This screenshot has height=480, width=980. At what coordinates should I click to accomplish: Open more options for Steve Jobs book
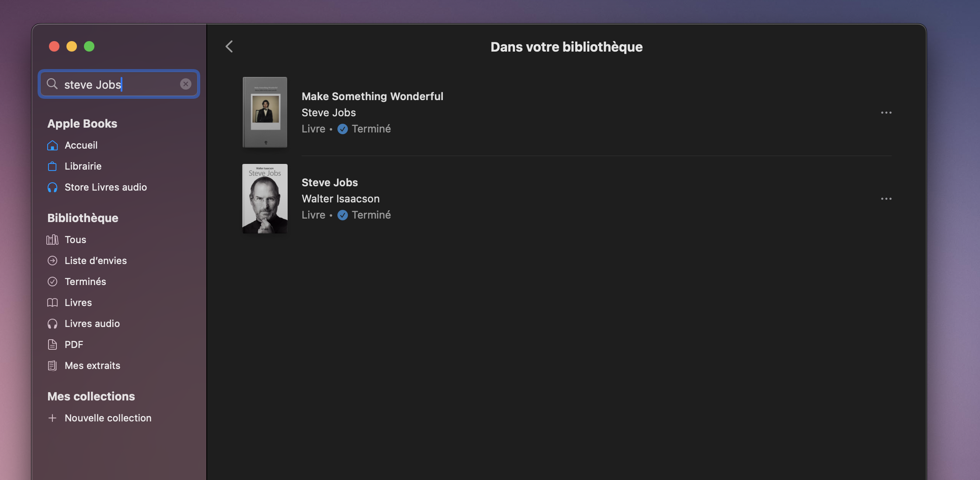[886, 199]
